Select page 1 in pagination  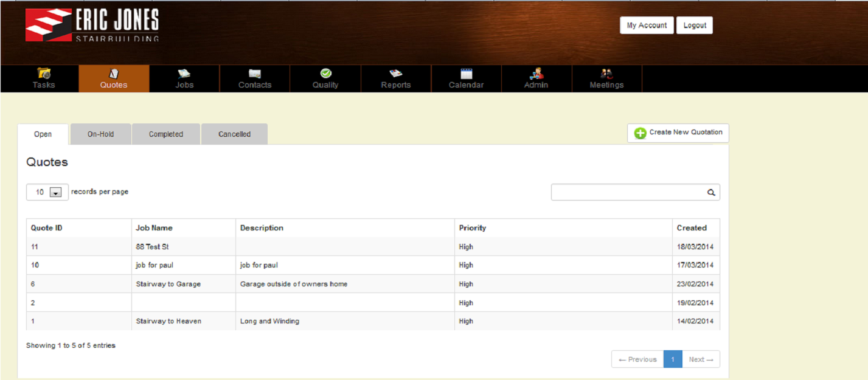pos(673,359)
